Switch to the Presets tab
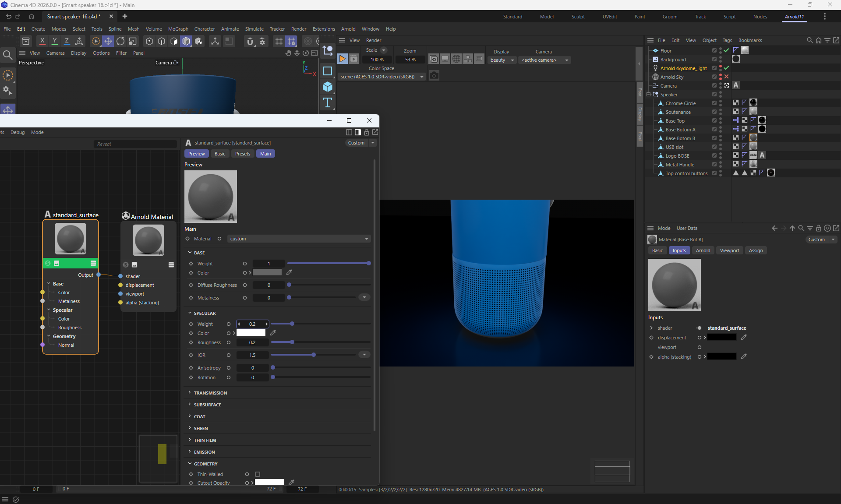This screenshot has width=841, height=504. (x=242, y=154)
